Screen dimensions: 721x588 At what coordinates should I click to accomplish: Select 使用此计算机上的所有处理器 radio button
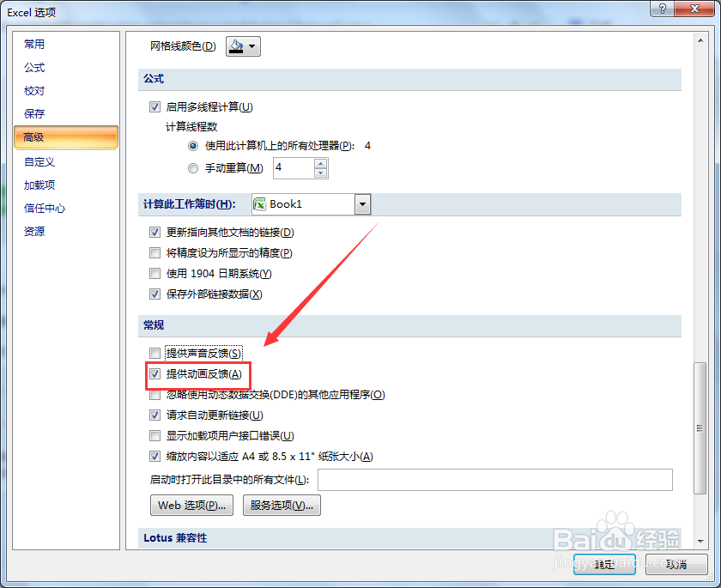click(x=193, y=146)
